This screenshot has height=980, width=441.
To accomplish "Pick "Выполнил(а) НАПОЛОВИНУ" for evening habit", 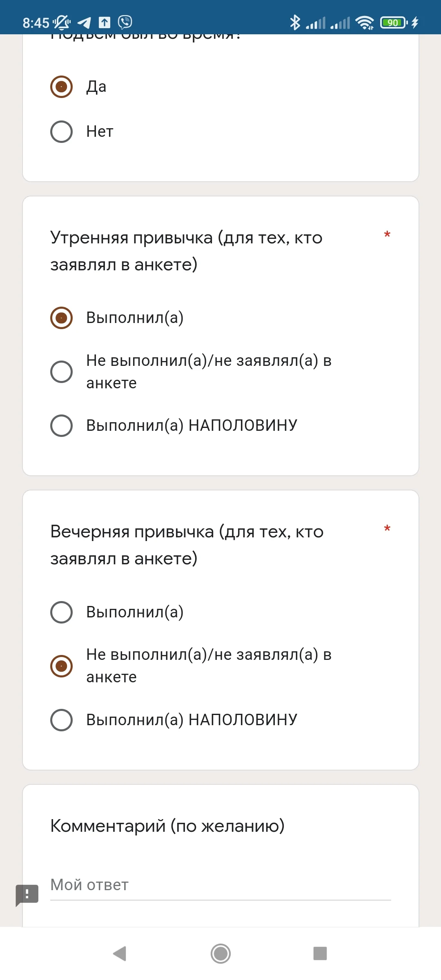I will pos(62,720).
